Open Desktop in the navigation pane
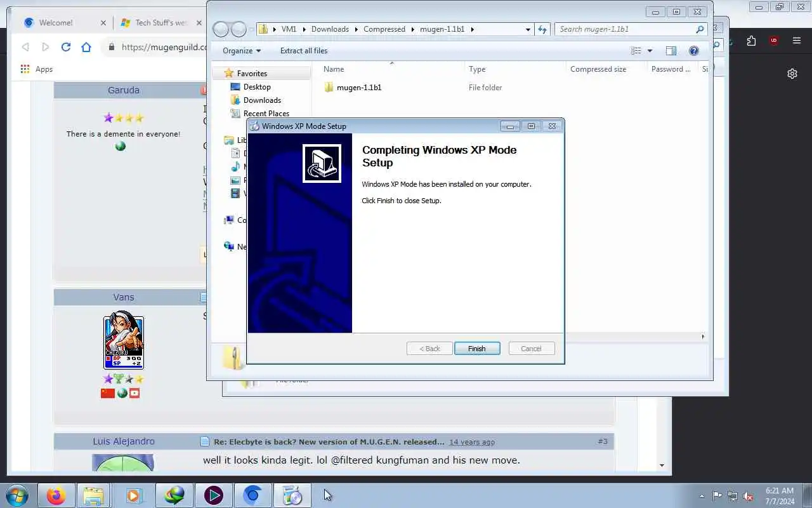The width and height of the screenshot is (812, 508). pos(257,87)
